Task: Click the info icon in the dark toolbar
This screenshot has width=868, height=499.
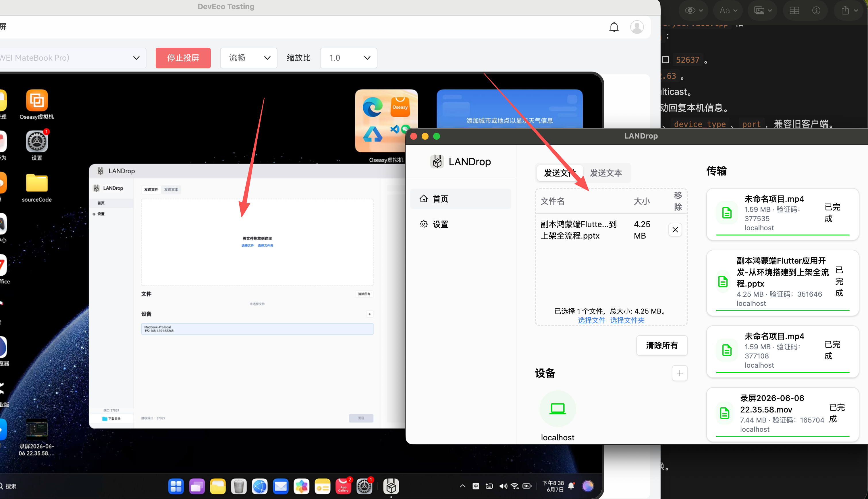Action: (x=816, y=10)
